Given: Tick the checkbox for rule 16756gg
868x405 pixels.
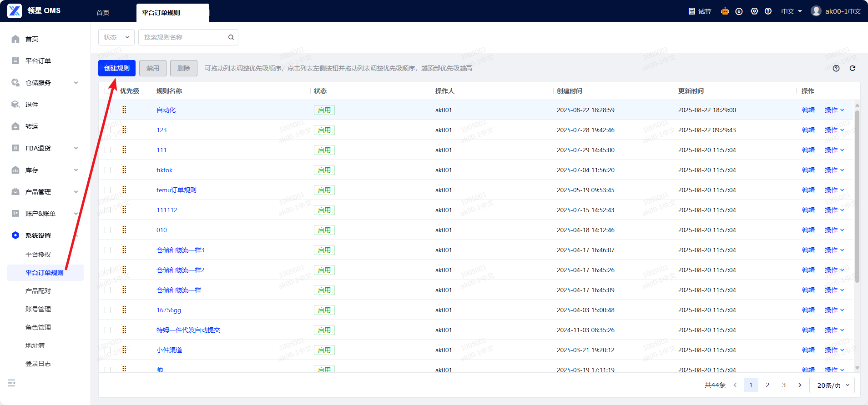Looking at the screenshot, I should point(108,310).
